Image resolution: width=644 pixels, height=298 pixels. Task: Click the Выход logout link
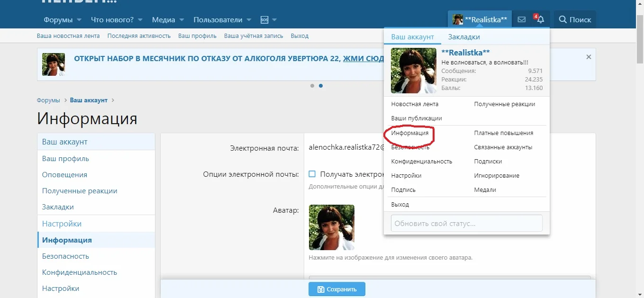299,36
